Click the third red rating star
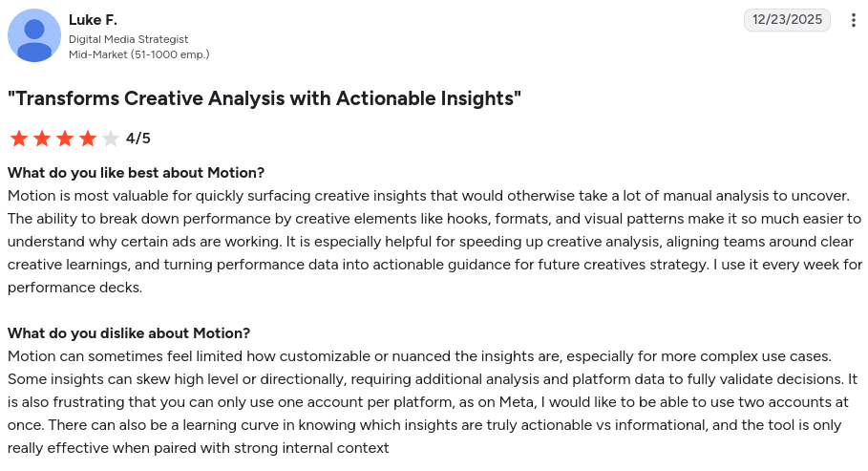The height and width of the screenshot is (471, 868). coord(65,139)
